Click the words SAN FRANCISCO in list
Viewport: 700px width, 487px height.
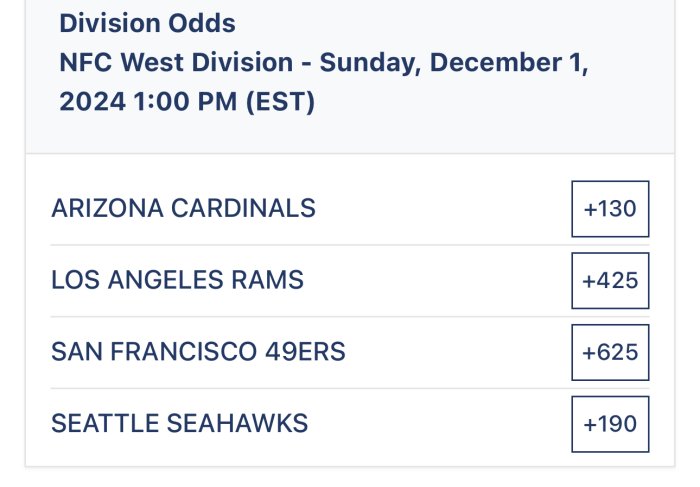pyautogui.click(x=154, y=352)
